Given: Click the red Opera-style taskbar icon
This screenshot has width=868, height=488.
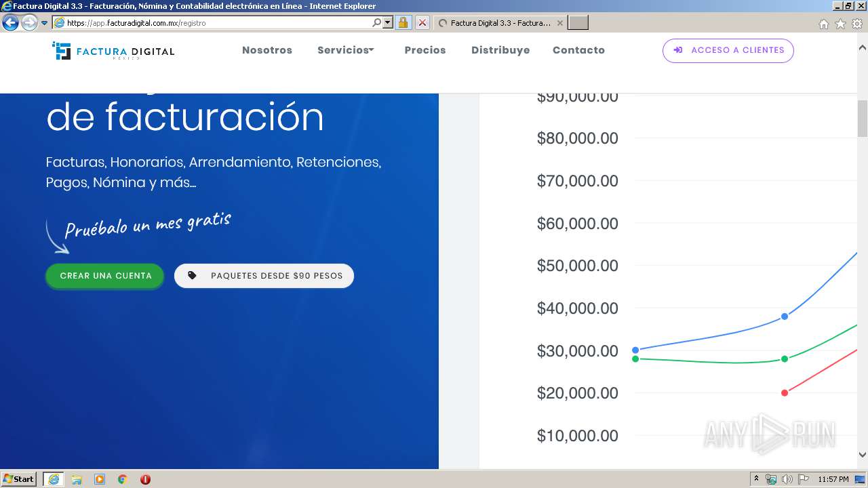Looking at the screenshot, I should 145,479.
